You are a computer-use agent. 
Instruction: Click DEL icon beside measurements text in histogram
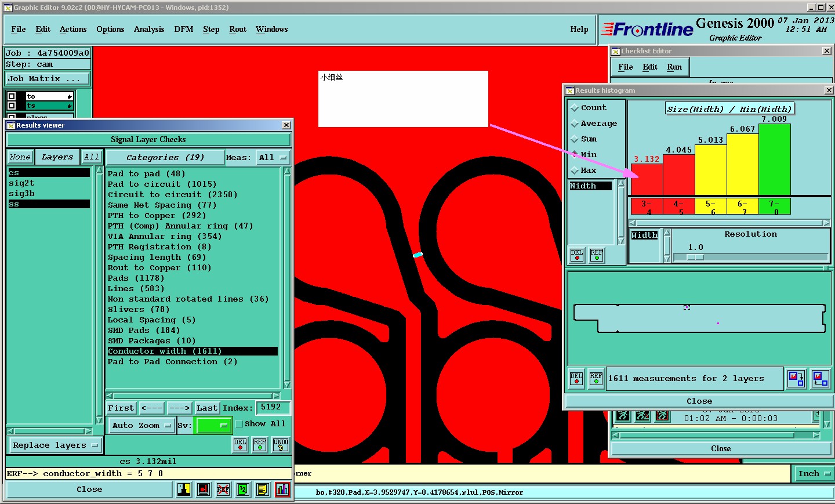(x=576, y=379)
